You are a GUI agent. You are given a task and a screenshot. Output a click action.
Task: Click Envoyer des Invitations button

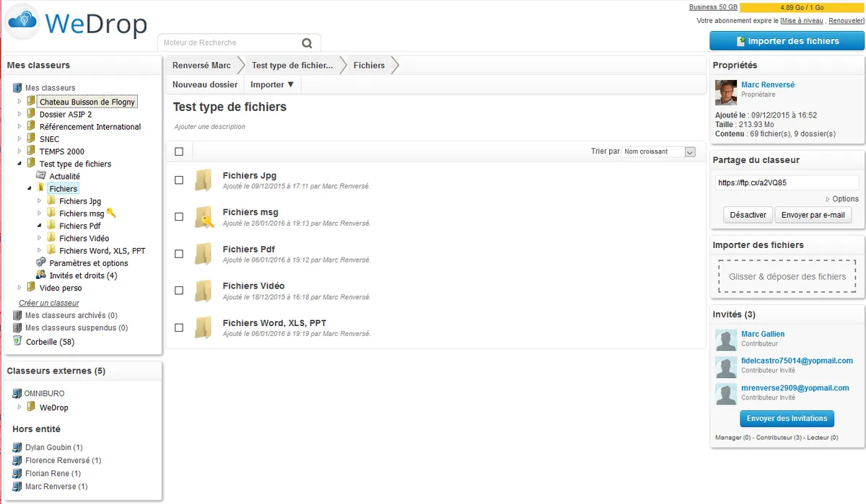tap(787, 418)
